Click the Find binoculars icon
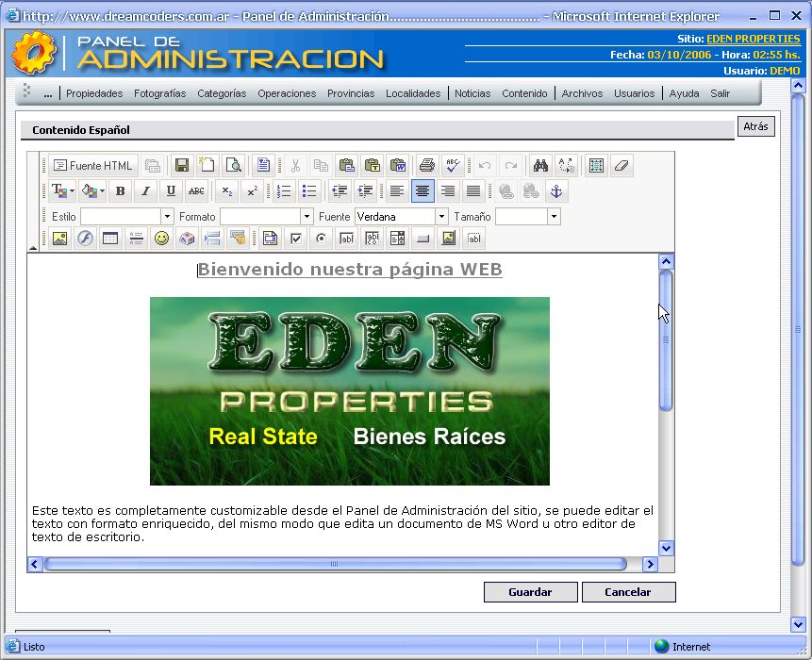Screen dimensions: 812x660 click(x=540, y=166)
